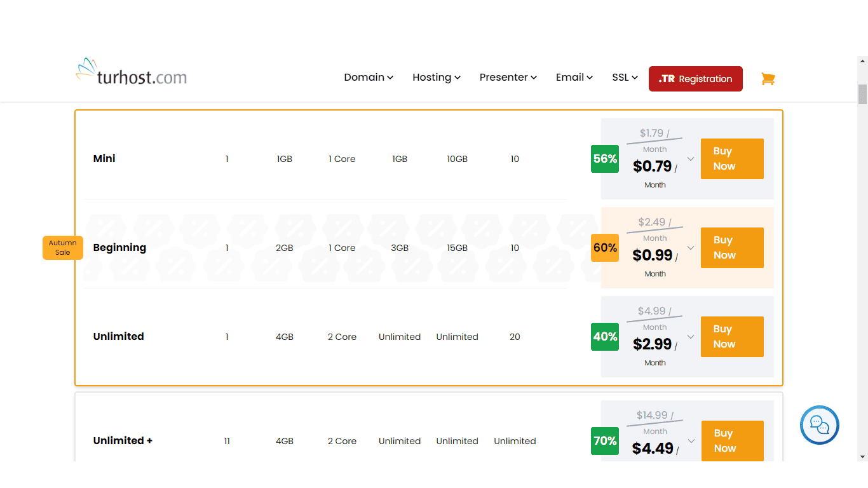Open the shopping cart icon
The image size is (868, 488).
click(768, 79)
